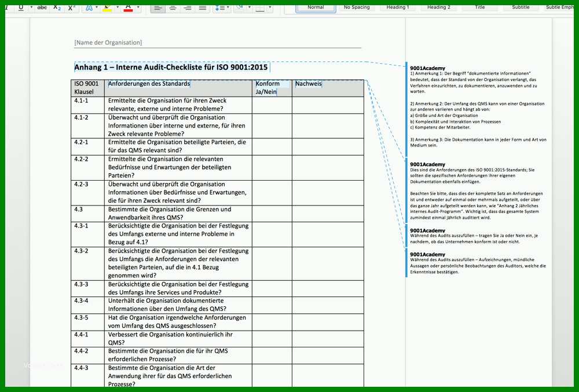Apply the Title style
This screenshot has height=392, width=579.
479,8
